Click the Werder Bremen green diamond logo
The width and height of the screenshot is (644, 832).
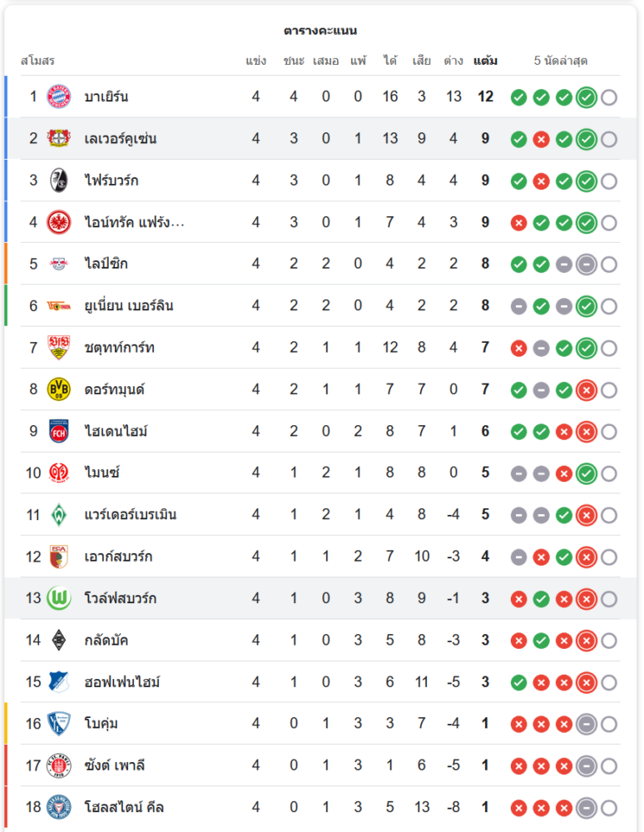pos(59,515)
